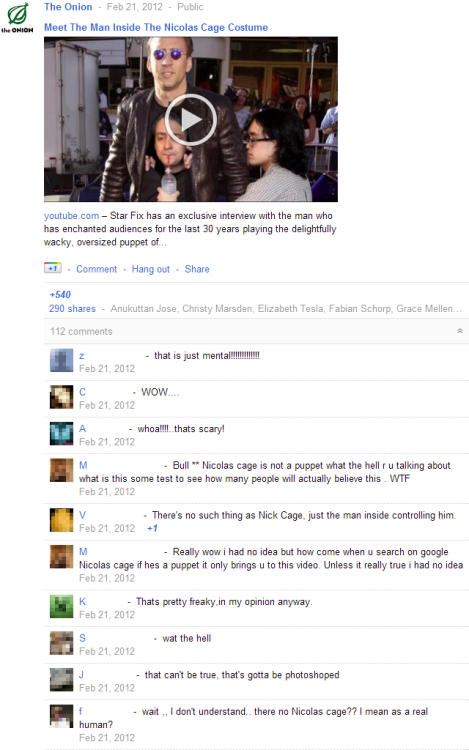Click the avatar beside 'wat the hell'

click(x=62, y=643)
